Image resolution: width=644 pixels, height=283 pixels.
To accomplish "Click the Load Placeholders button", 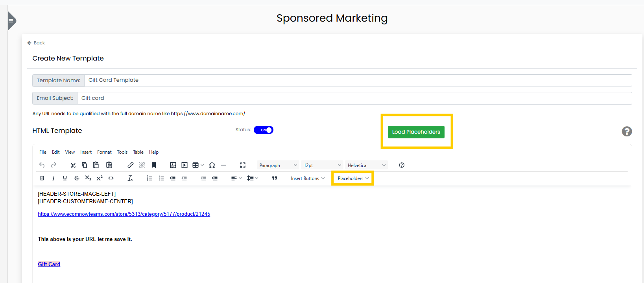I will click(416, 132).
